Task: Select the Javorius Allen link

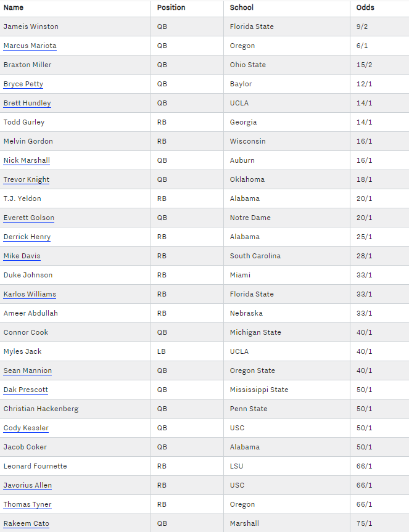Action: point(27,485)
